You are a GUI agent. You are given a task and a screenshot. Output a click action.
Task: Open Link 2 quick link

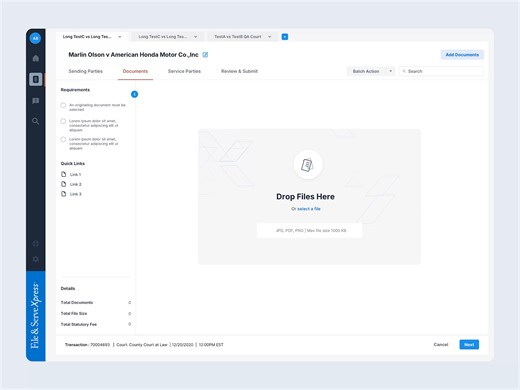click(x=76, y=184)
